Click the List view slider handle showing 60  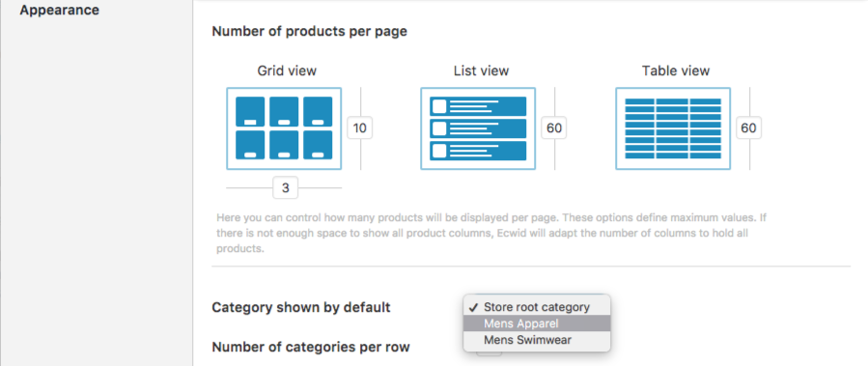[x=554, y=128]
